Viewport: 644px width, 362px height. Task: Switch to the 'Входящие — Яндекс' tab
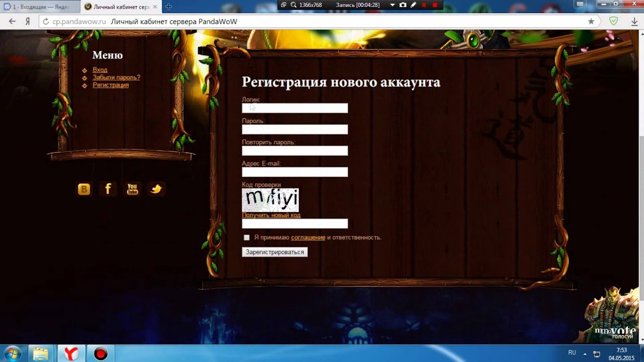pyautogui.click(x=40, y=7)
